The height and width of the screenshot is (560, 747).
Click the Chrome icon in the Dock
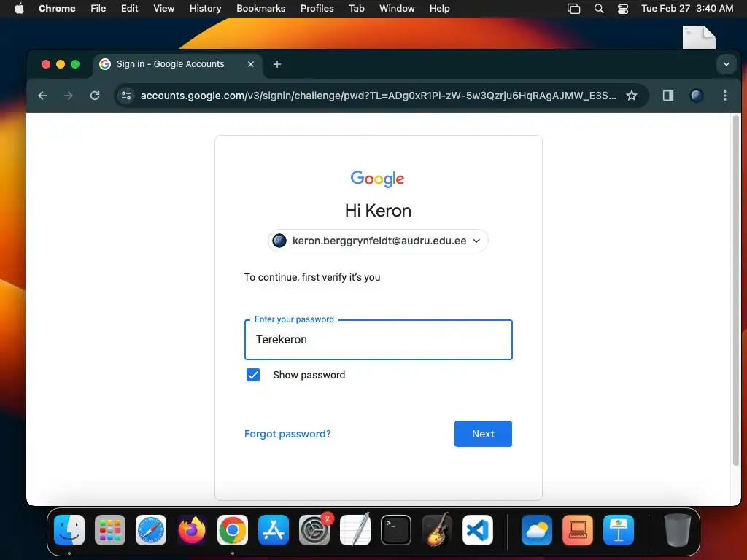(233, 530)
